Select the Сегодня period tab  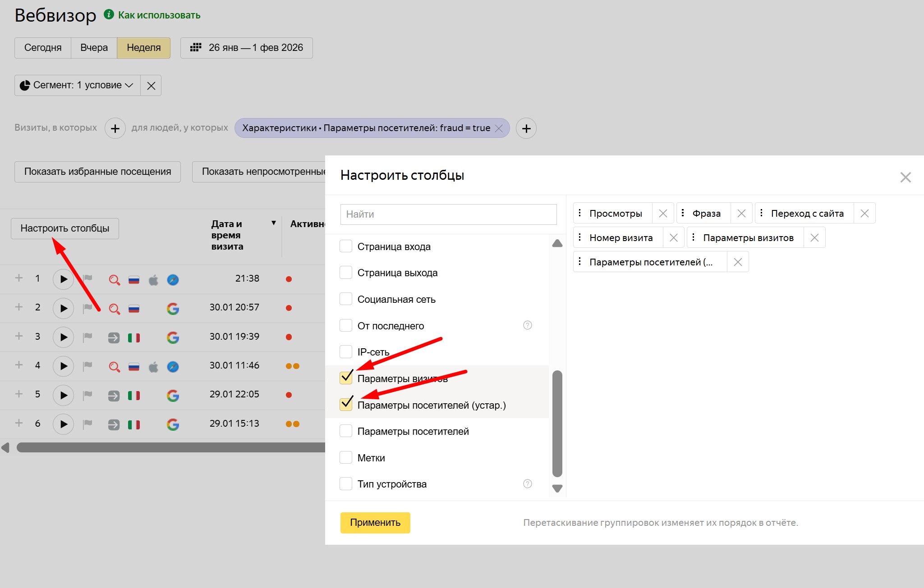click(43, 48)
